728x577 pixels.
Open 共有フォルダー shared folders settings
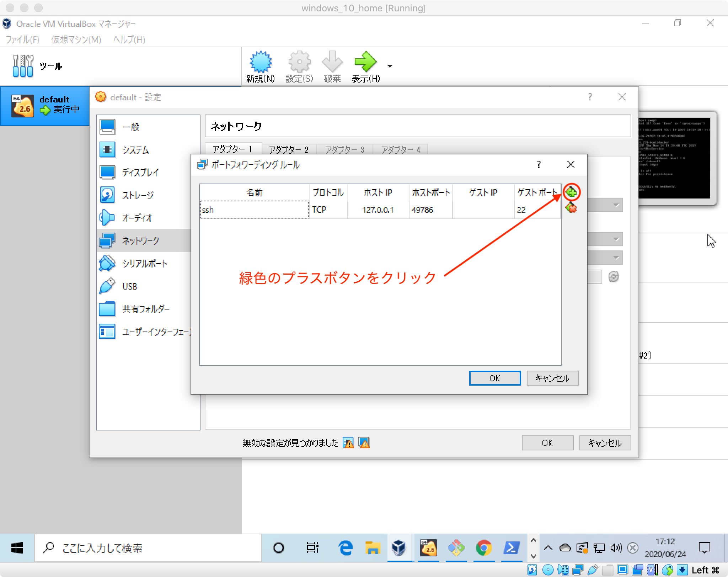tap(146, 309)
